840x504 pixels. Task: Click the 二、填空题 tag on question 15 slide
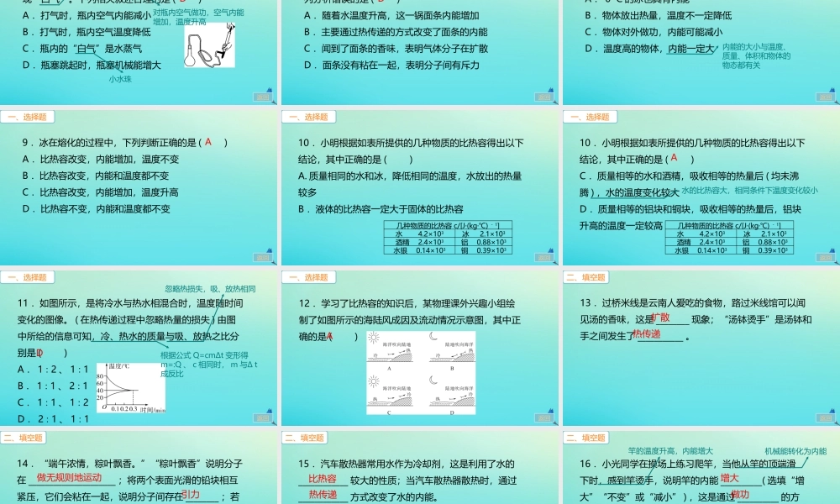[x=304, y=438]
